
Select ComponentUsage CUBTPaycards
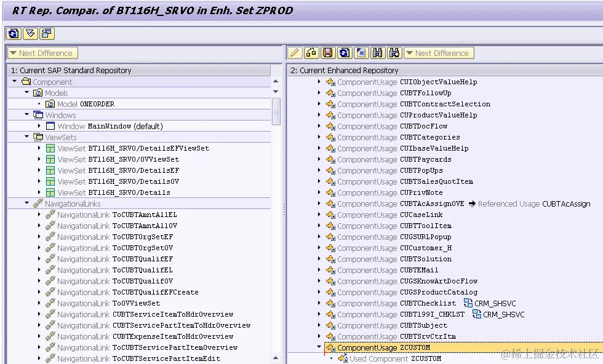coord(394,159)
